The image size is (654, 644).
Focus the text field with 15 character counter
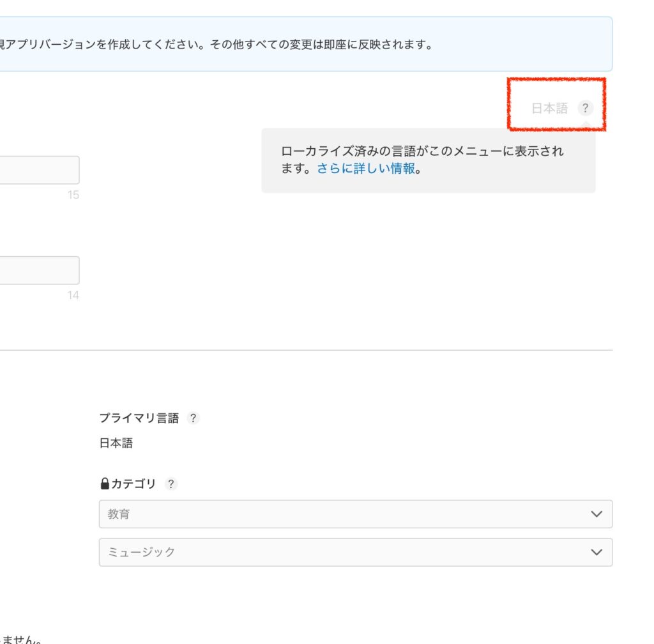pos(38,171)
